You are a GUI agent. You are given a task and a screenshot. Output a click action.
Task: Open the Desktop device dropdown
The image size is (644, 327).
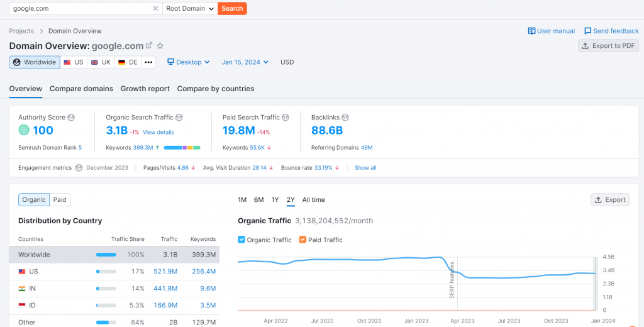[189, 62]
